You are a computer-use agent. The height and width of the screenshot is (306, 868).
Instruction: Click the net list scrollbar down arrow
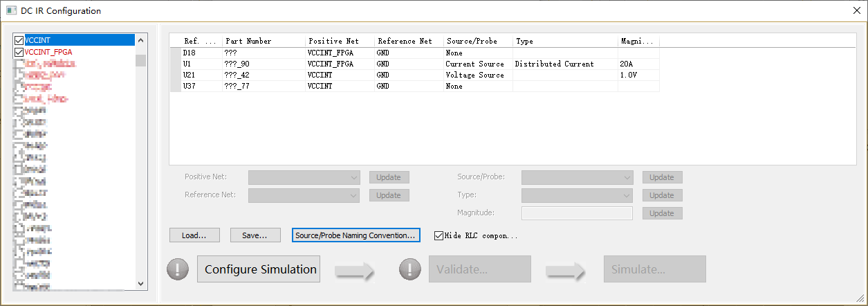click(x=141, y=283)
